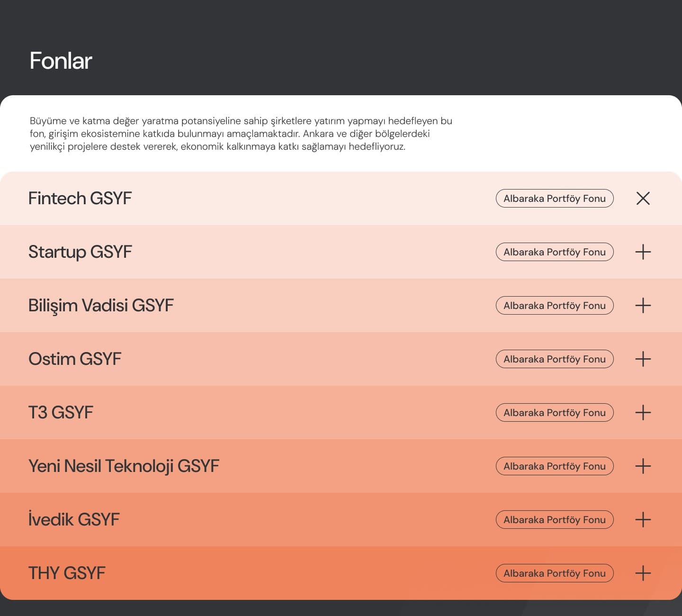Viewport: 682px width, 616px height.
Task: Click the fund description paragraph text
Action: [x=241, y=134]
